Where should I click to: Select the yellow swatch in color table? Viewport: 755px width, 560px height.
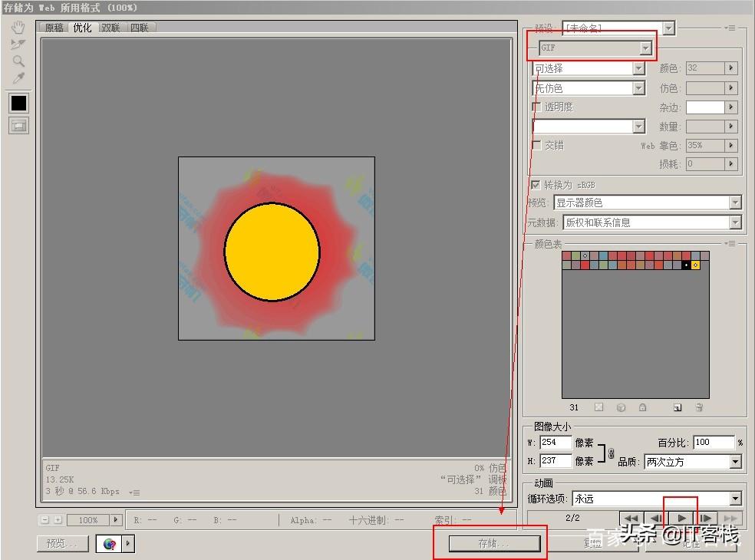pyautogui.click(x=695, y=265)
